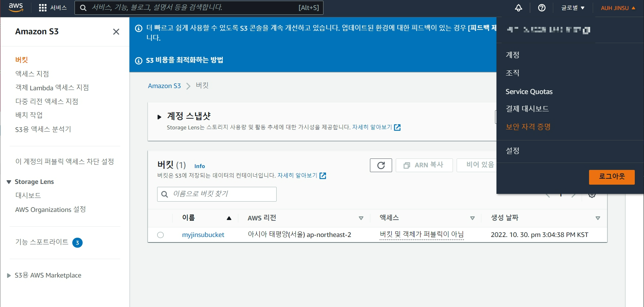Open Storage Lens 대시보드 sidebar item

pyautogui.click(x=28, y=195)
